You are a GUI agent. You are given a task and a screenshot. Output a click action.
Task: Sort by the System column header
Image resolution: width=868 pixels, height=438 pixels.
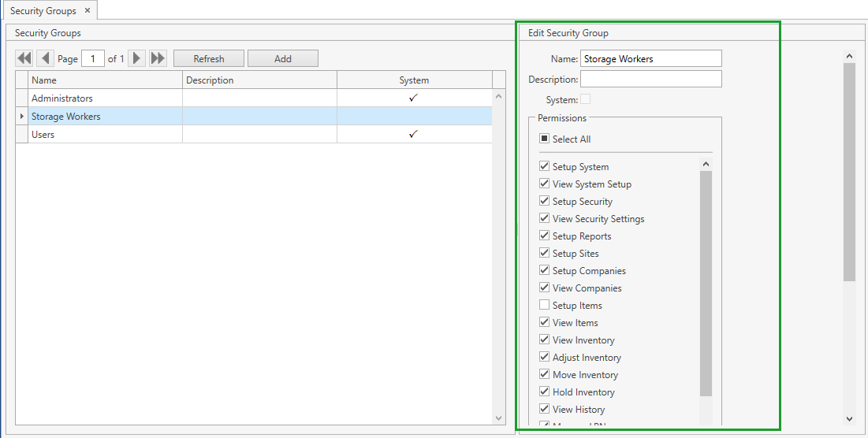tap(414, 80)
